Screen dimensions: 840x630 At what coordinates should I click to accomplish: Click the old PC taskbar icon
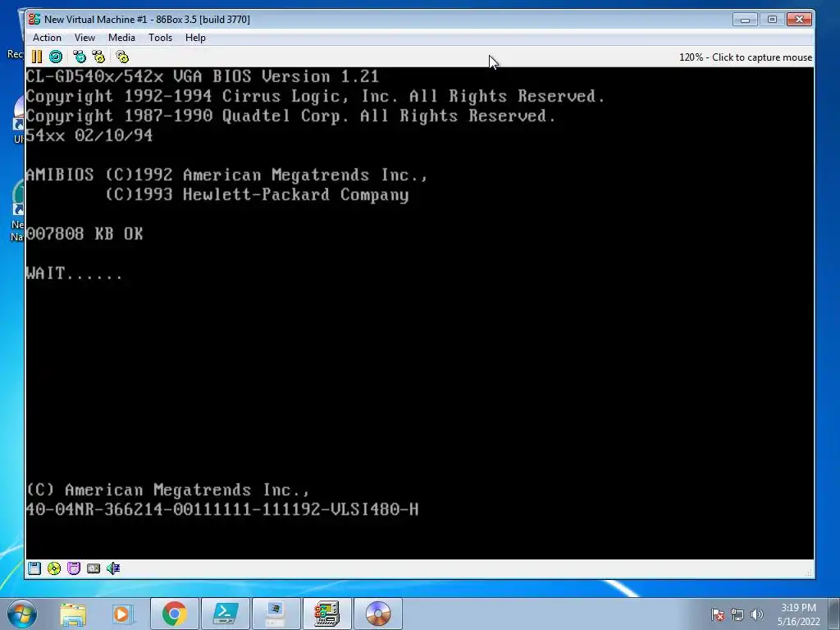click(276, 614)
